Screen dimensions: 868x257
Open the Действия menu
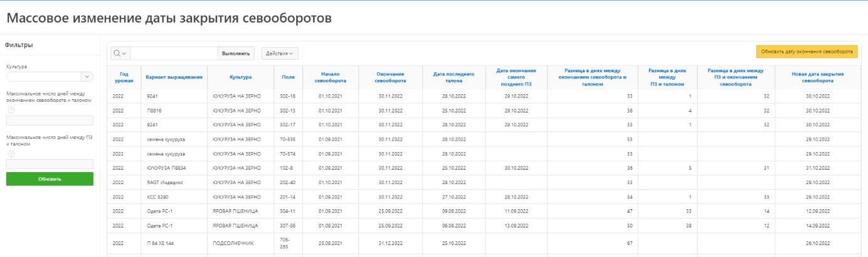pos(280,53)
